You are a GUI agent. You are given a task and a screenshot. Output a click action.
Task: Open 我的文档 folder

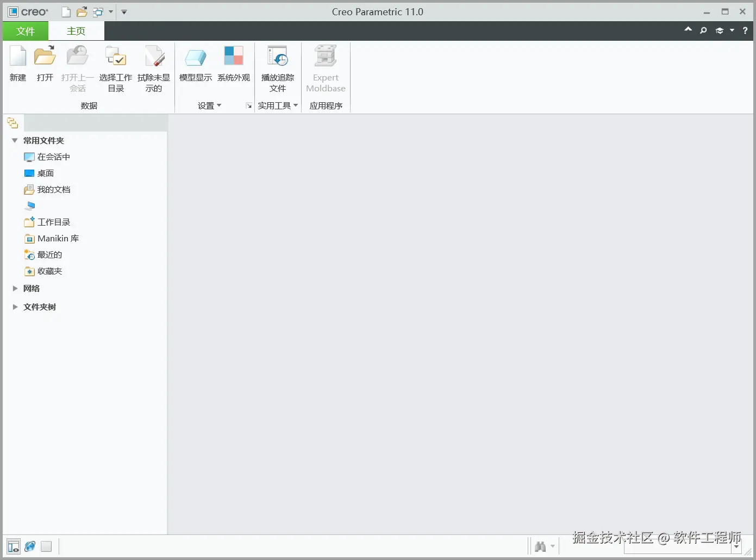tap(47, 189)
